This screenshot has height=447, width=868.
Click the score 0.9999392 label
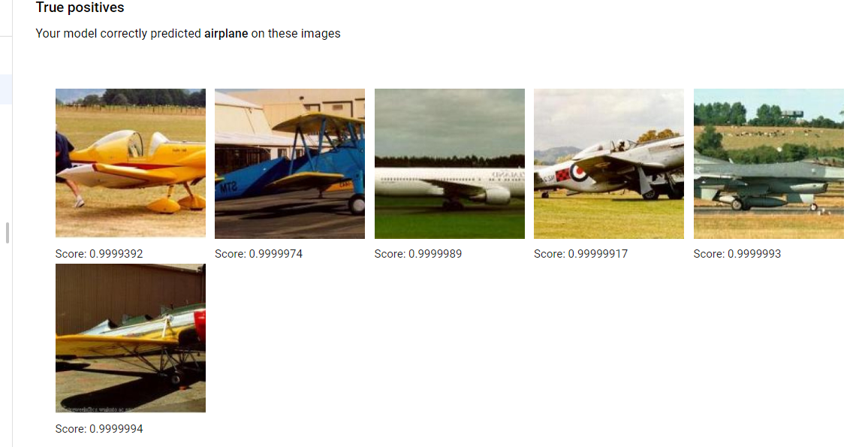[99, 254]
